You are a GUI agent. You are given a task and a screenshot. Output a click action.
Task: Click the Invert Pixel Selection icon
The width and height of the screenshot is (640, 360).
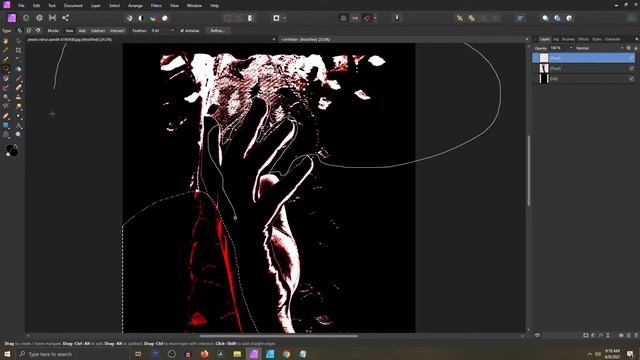[x=251, y=18]
